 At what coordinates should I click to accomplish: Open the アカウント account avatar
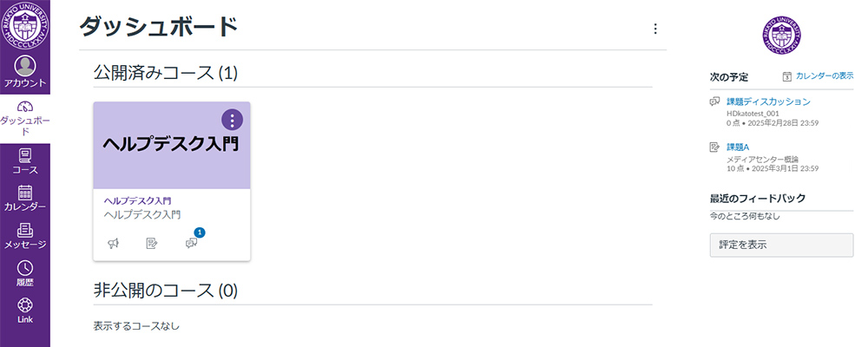point(25,66)
